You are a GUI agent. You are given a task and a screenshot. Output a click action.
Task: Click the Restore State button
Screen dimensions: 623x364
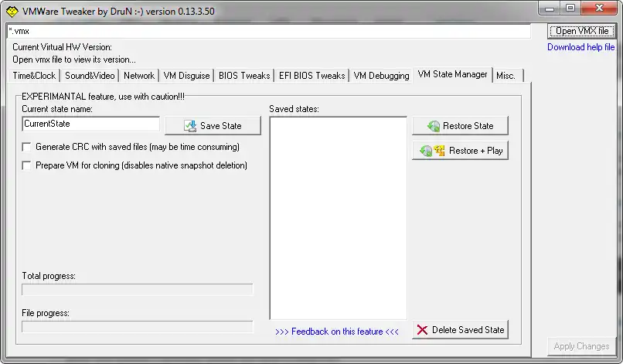(460, 125)
